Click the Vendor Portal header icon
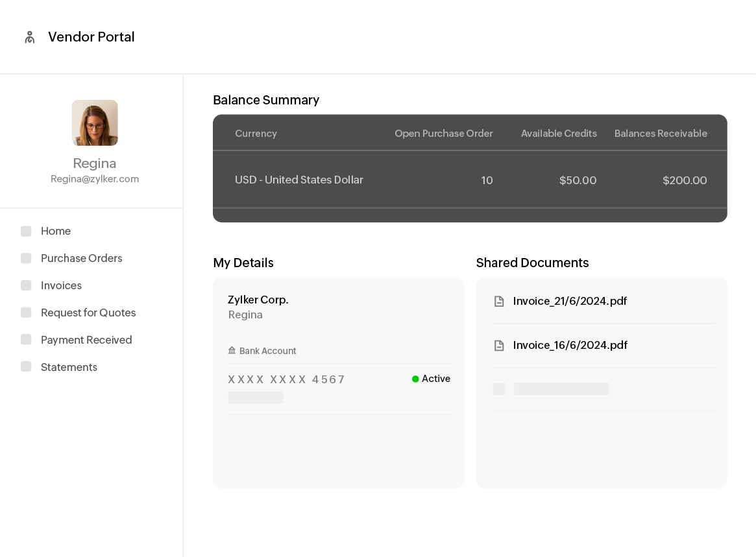 [29, 37]
